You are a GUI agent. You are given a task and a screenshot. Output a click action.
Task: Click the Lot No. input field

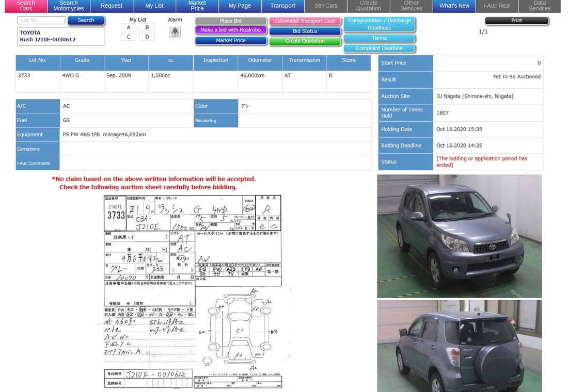[41, 20]
